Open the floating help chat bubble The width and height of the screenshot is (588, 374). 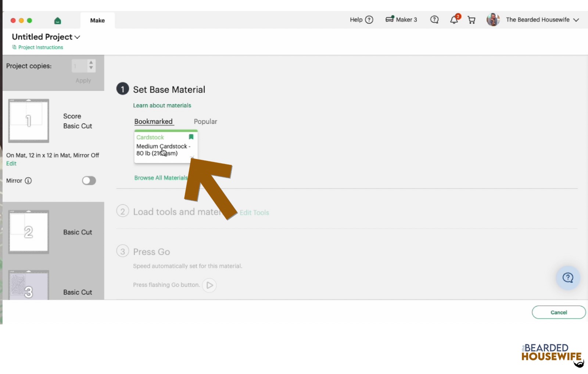point(568,278)
